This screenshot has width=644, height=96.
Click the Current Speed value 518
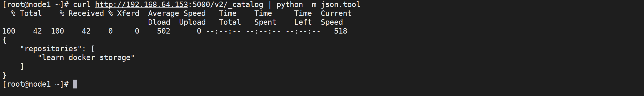tap(340, 31)
